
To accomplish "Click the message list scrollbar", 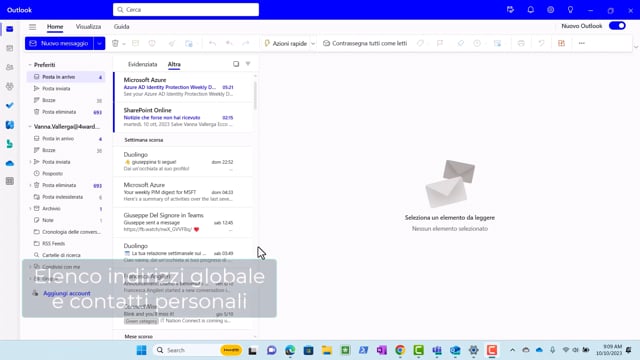I will click(x=256, y=96).
